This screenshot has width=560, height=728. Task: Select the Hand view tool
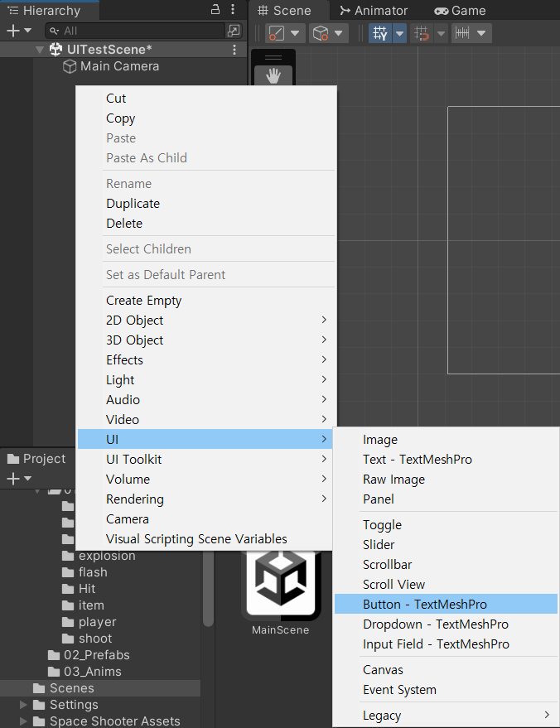(x=273, y=75)
